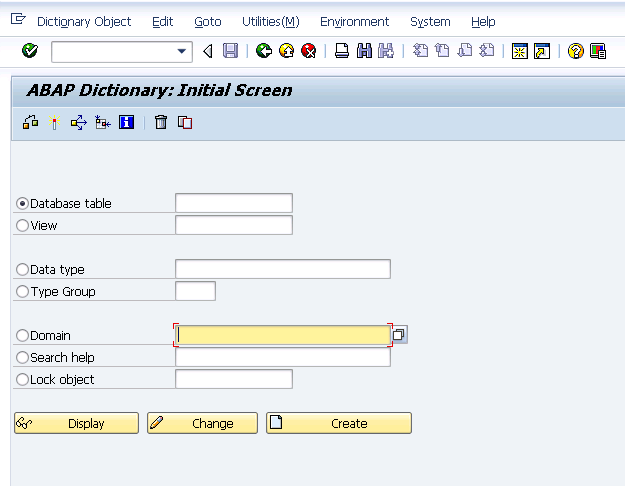Select the Database table radio button

[x=22, y=203]
